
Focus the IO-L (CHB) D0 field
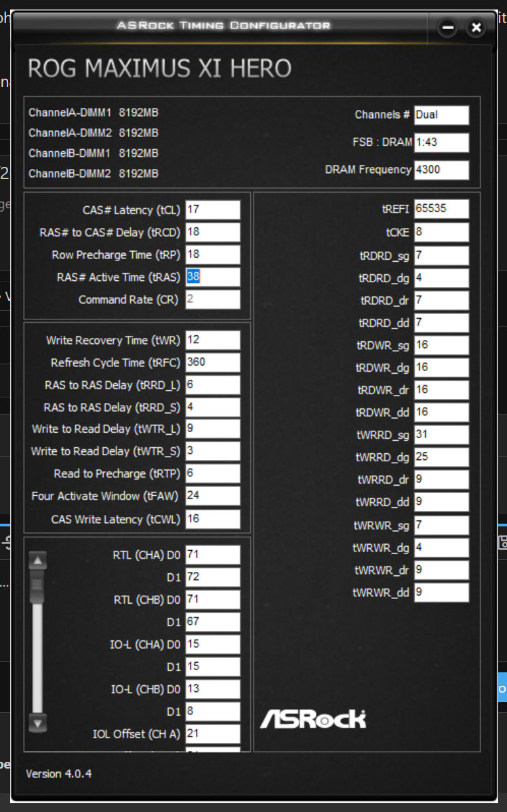click(213, 689)
